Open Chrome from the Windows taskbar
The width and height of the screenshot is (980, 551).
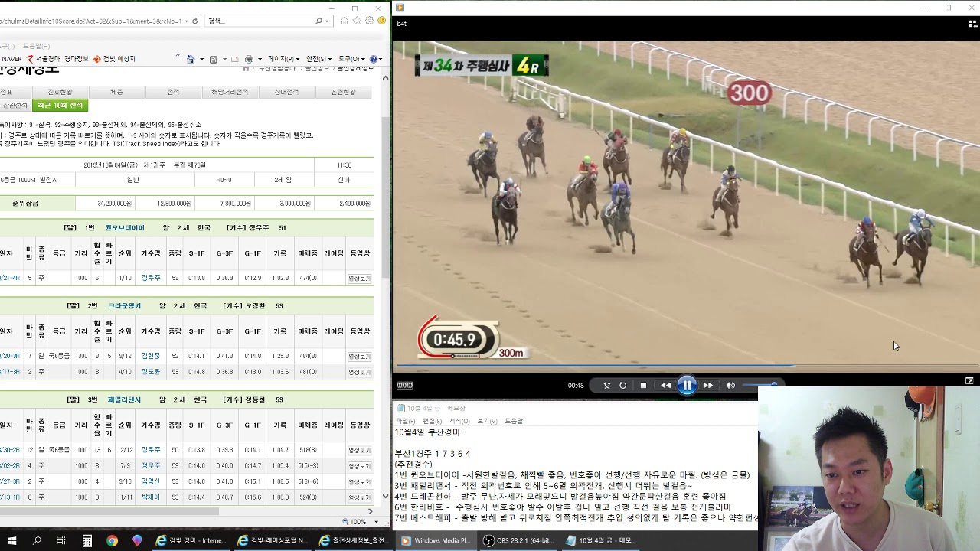click(112, 541)
